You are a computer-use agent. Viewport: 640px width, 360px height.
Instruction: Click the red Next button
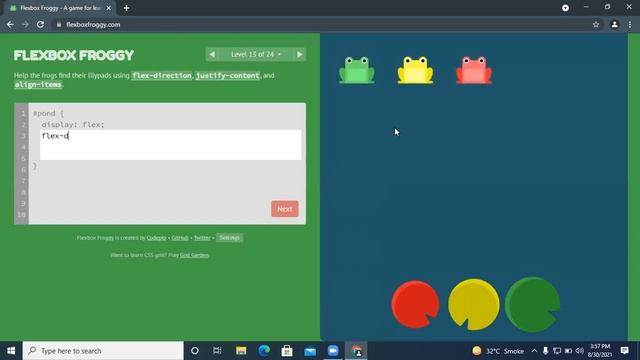coord(284,209)
